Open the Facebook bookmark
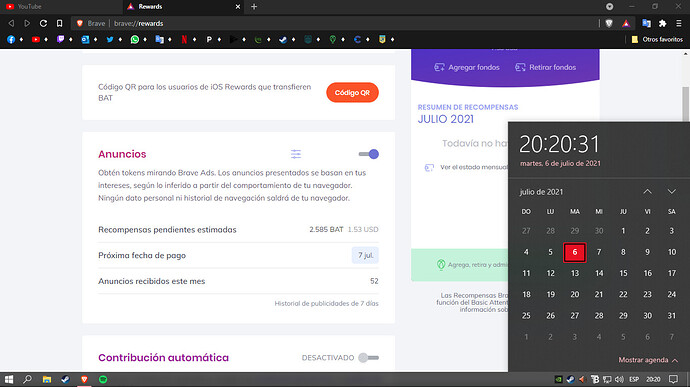690x387 pixels. 11,40
